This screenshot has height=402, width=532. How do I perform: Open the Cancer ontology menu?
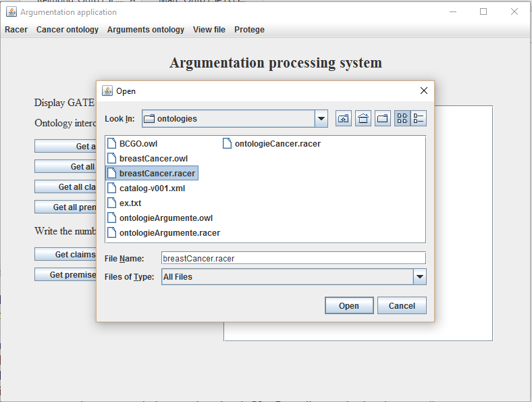(x=68, y=30)
